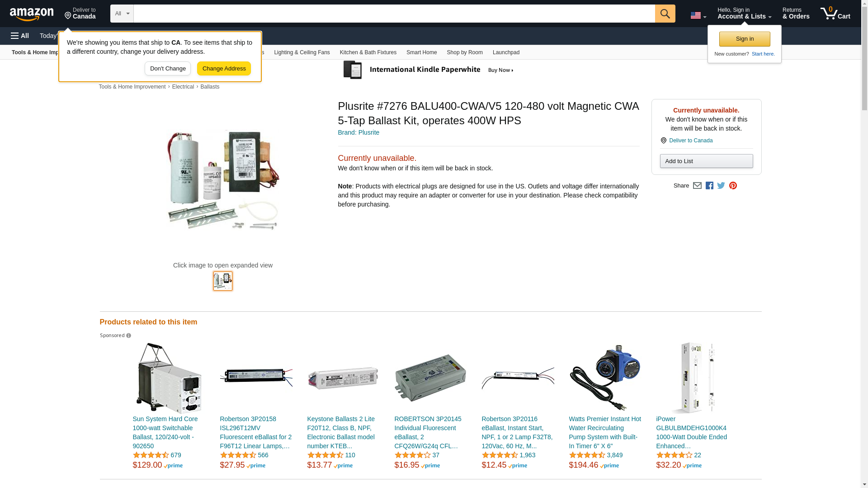Click the Change Address button
Screen dimensions: 868x488
224,69
